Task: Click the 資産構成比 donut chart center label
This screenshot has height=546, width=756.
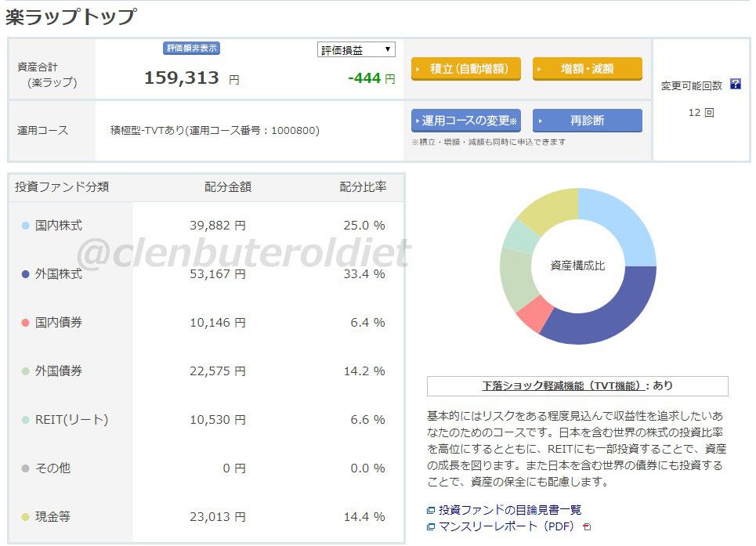Action: (x=577, y=266)
